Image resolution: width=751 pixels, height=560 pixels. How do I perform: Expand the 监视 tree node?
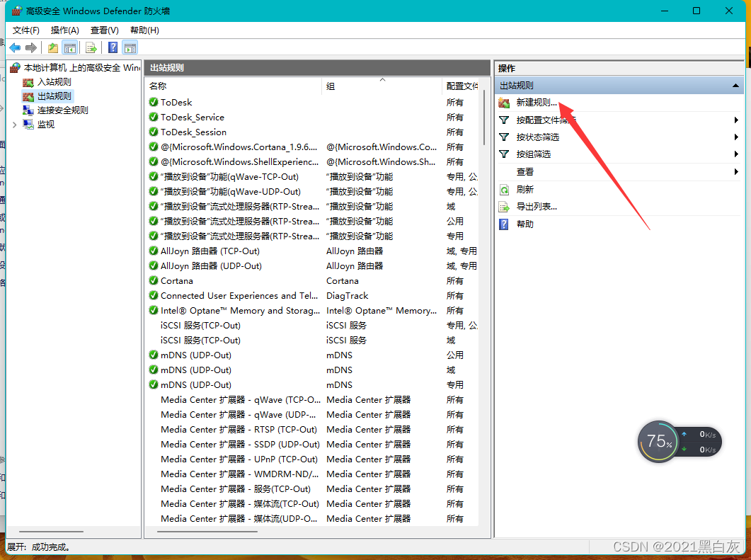(14, 125)
